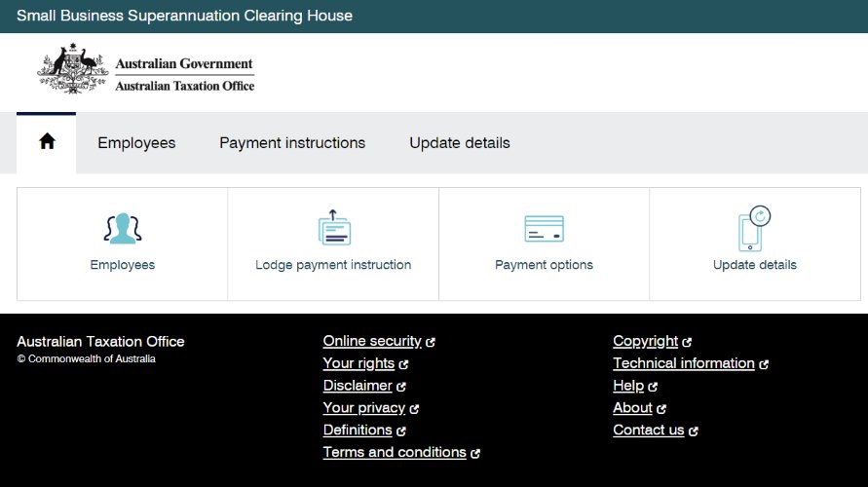Select the Payment options tile label
Screen dimensions: 868x487
coord(545,265)
